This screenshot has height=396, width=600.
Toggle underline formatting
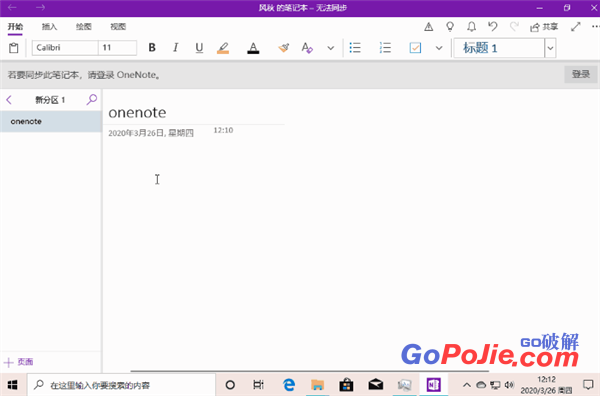pyautogui.click(x=199, y=48)
